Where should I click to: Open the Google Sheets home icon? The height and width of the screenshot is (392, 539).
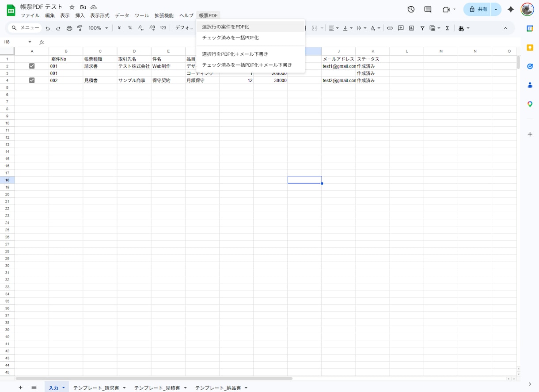11,10
